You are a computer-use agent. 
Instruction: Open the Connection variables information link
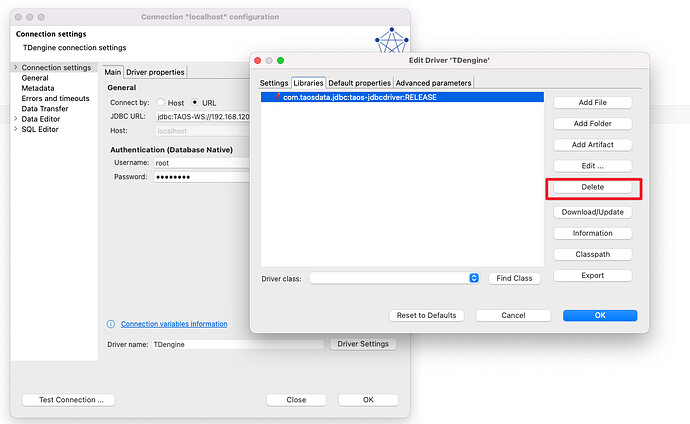point(173,324)
